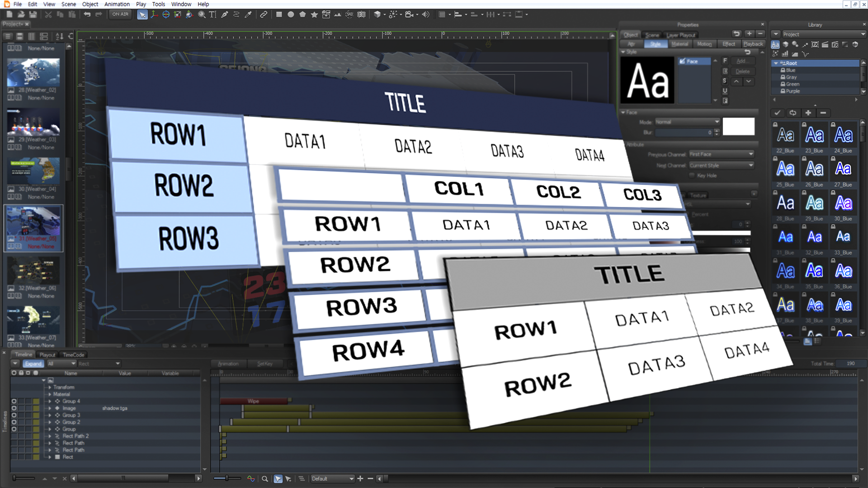Viewport: 868px width, 488px height.
Task: Add a pentagon polygon shape from toolbar
Action: pyautogui.click(x=302, y=14)
